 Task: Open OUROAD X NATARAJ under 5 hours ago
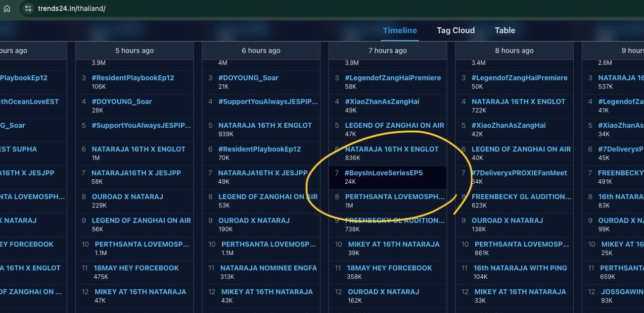pyautogui.click(x=128, y=197)
